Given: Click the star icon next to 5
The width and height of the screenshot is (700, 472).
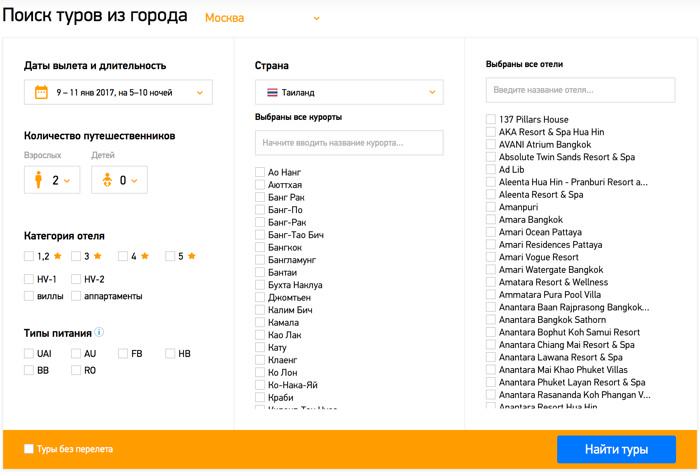Looking at the screenshot, I should [x=192, y=256].
